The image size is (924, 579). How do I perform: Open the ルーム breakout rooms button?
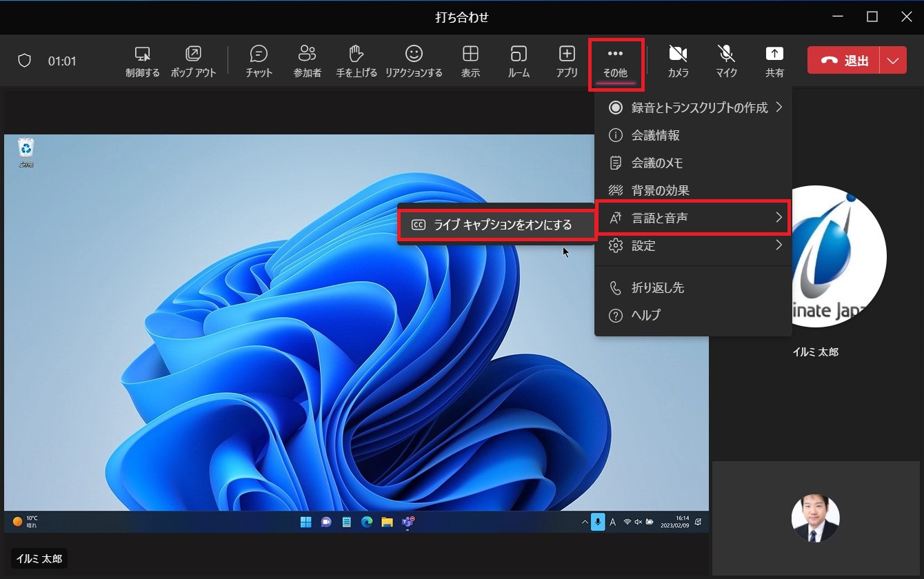click(x=519, y=61)
